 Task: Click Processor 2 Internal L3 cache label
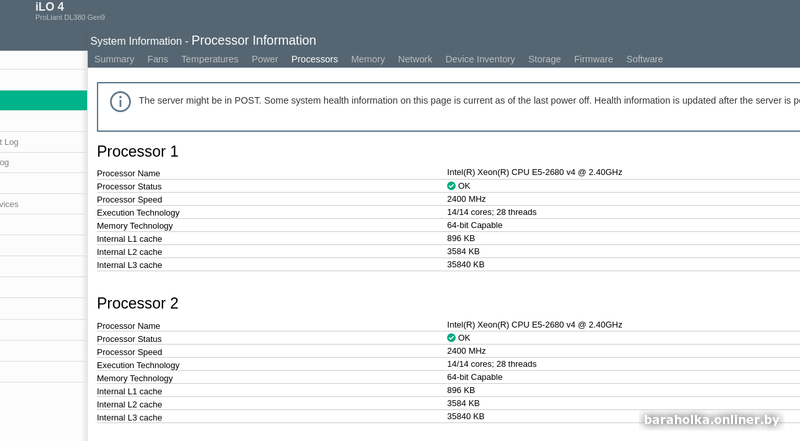pos(130,418)
